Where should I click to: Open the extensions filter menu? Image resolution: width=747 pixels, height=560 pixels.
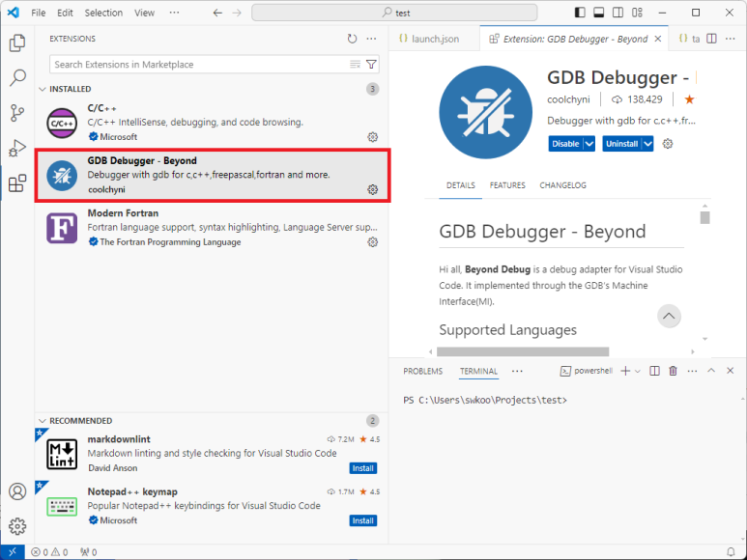[x=371, y=65]
